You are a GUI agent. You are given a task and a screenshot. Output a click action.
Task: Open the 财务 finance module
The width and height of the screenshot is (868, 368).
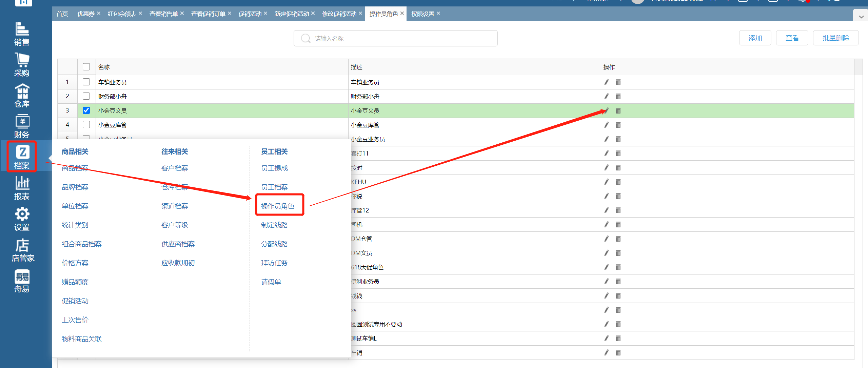pos(22,126)
